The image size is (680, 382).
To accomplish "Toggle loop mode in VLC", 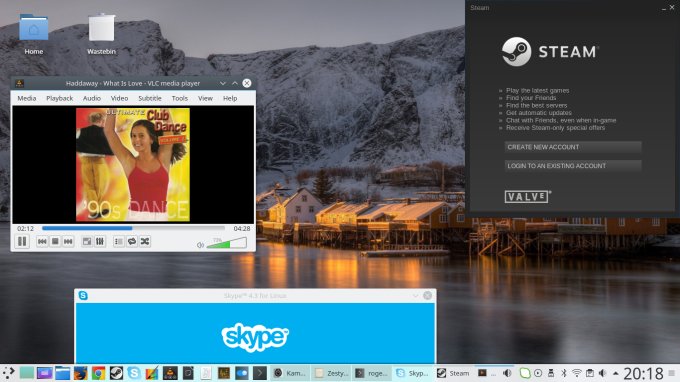I will point(132,242).
